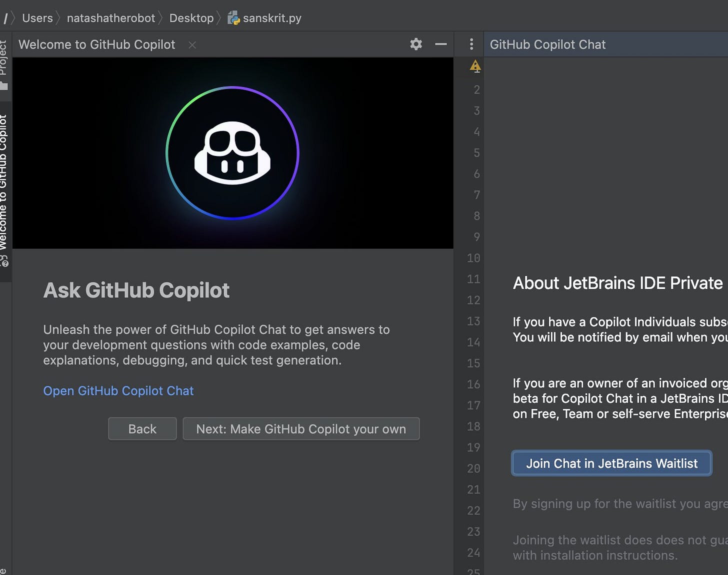Close the Welcome to GitHub Copilot tab
The width and height of the screenshot is (728, 575).
pyautogui.click(x=192, y=45)
